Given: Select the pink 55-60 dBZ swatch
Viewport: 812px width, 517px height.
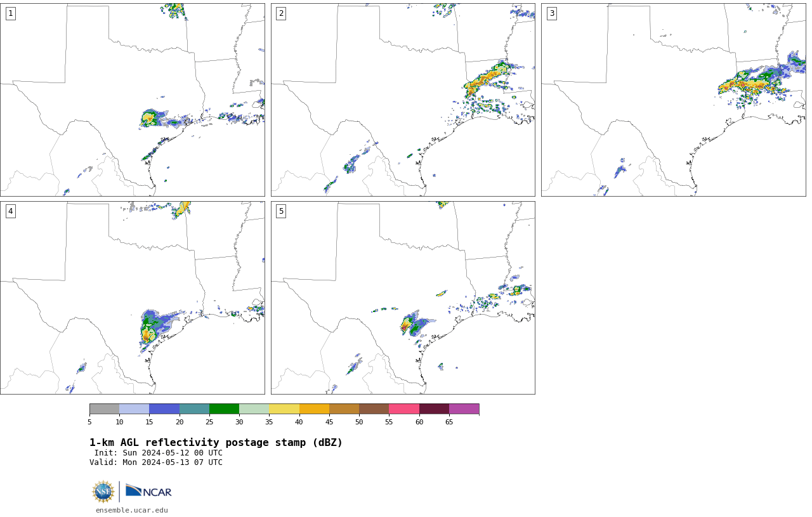Looking at the screenshot, I should pos(404,409).
